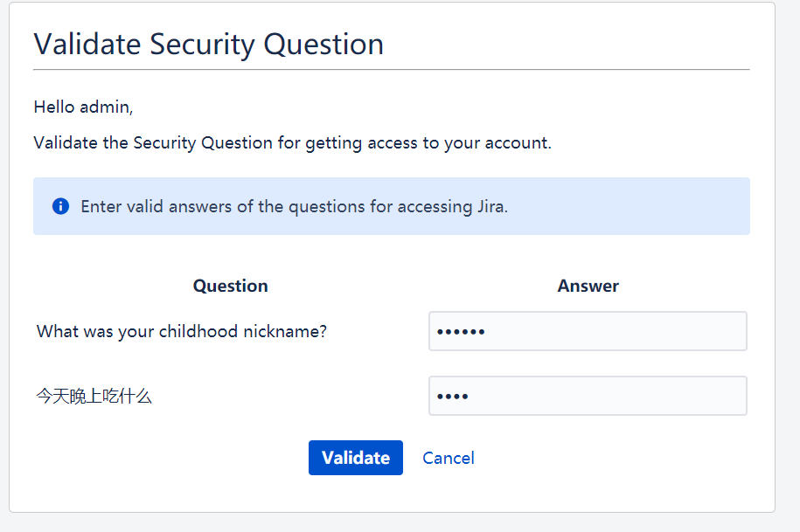
Task: Click the word admin in the greeting
Action: [107, 107]
